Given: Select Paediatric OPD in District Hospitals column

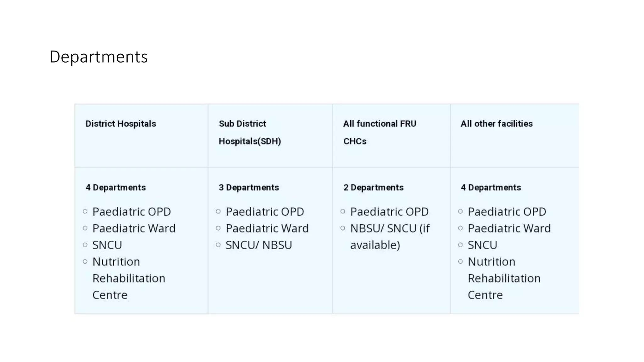Looking at the screenshot, I should pyautogui.click(x=131, y=211).
